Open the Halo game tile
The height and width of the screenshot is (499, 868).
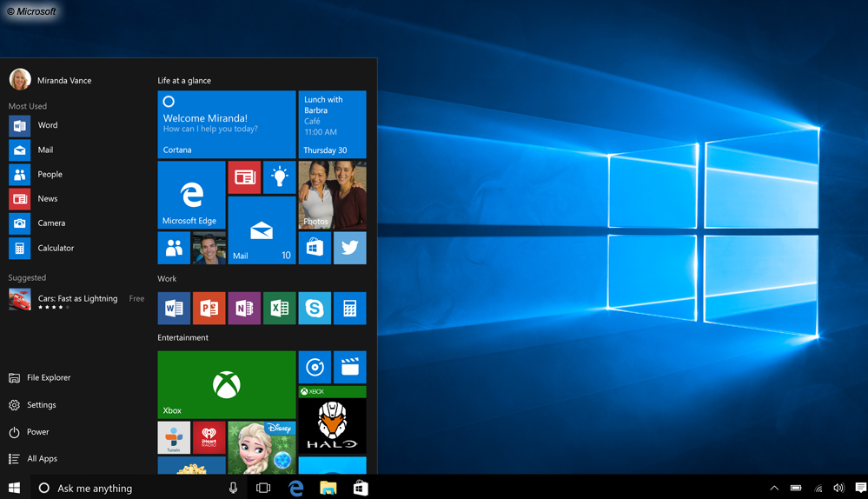(332, 420)
